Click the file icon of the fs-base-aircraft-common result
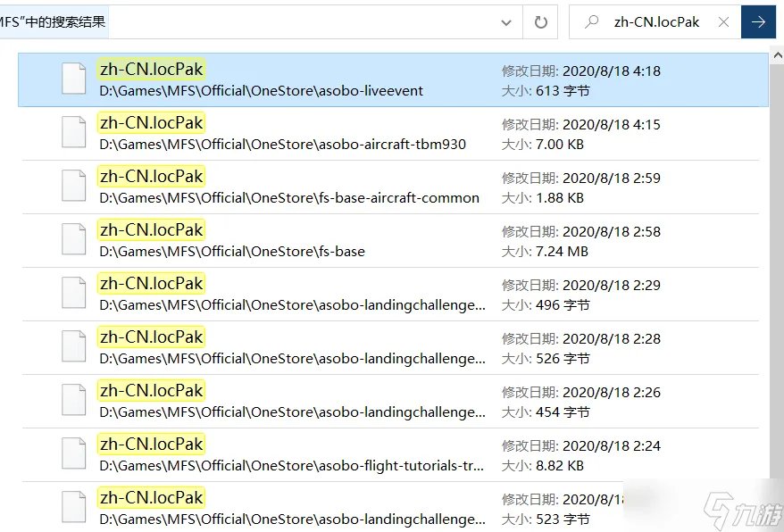 pos(74,187)
